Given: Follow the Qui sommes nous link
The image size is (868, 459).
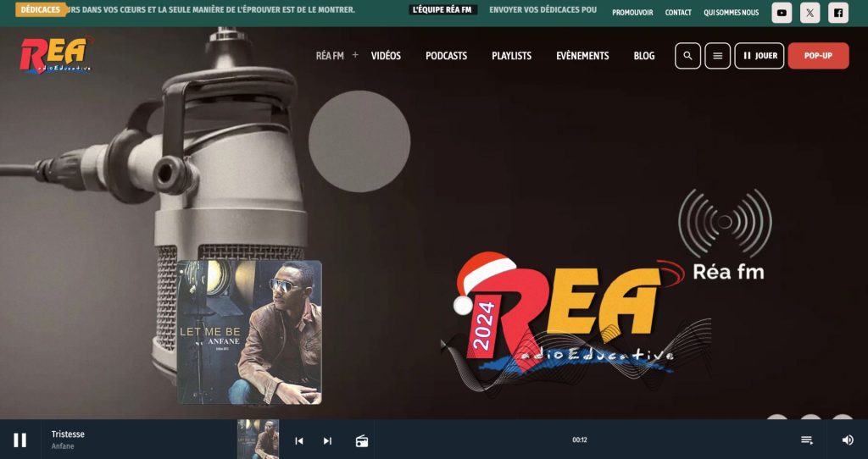Looking at the screenshot, I should pyautogui.click(x=731, y=13).
